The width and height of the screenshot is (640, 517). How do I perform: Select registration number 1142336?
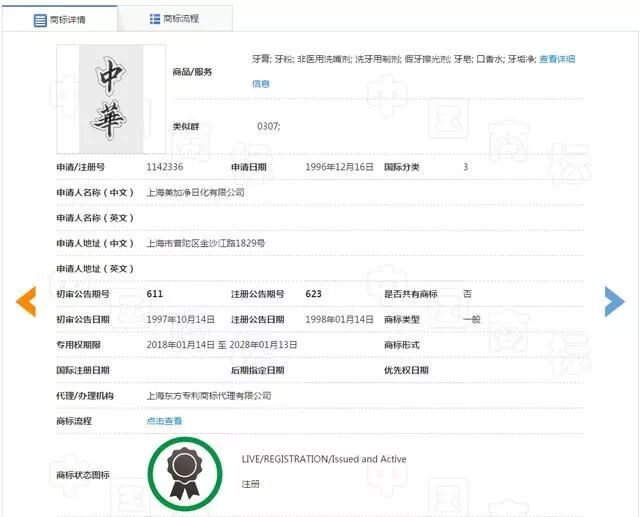click(x=165, y=167)
